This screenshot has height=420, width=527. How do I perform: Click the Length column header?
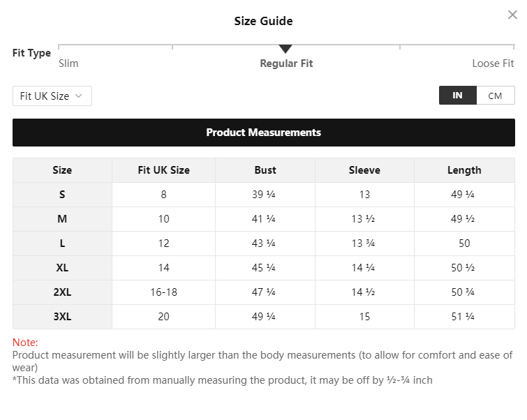click(x=464, y=170)
